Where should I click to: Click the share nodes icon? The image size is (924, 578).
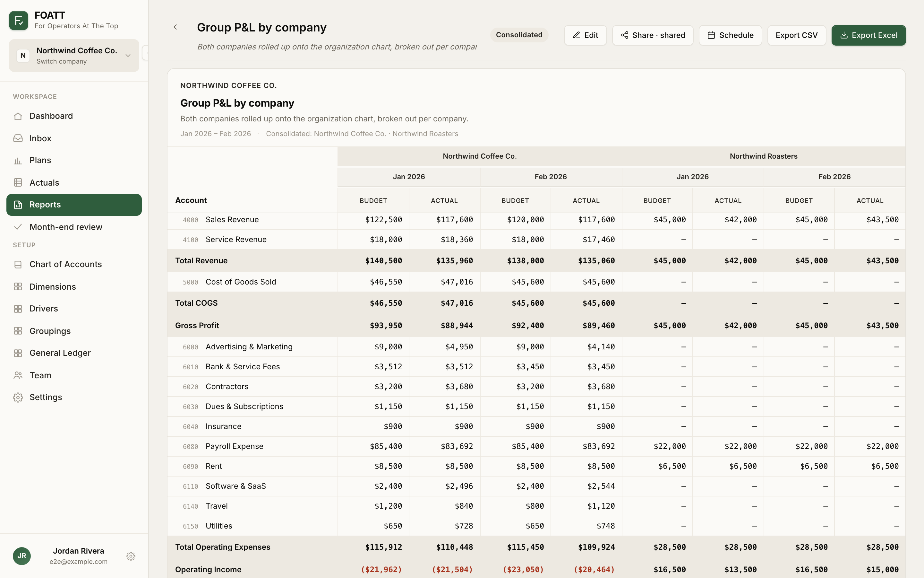pyautogui.click(x=625, y=35)
